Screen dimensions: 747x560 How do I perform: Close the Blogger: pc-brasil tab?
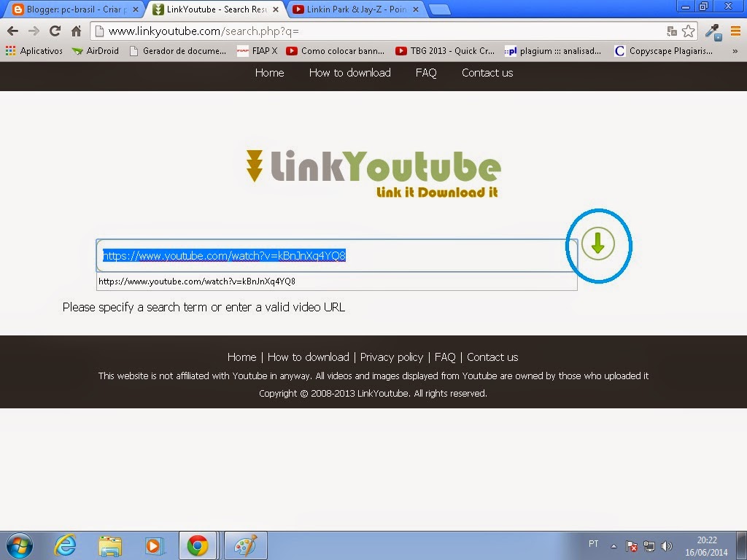point(135,9)
